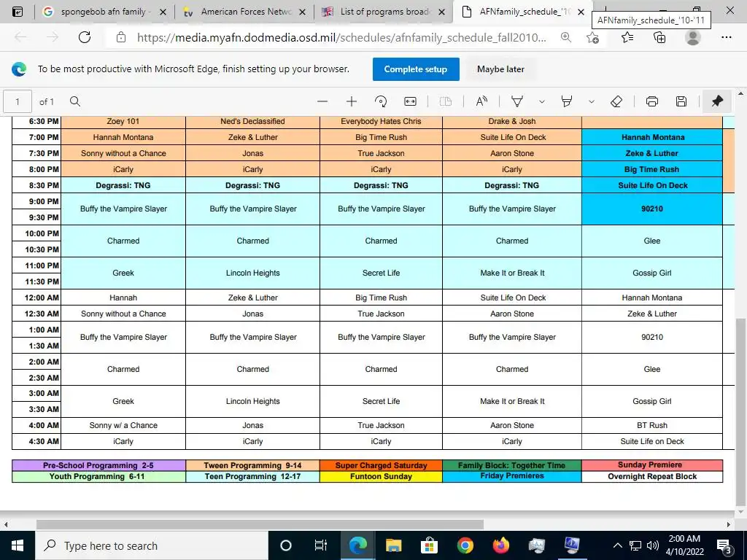Screen dimensions: 747x560
Task: Close the American Forces Network tab
Action: [303, 12]
